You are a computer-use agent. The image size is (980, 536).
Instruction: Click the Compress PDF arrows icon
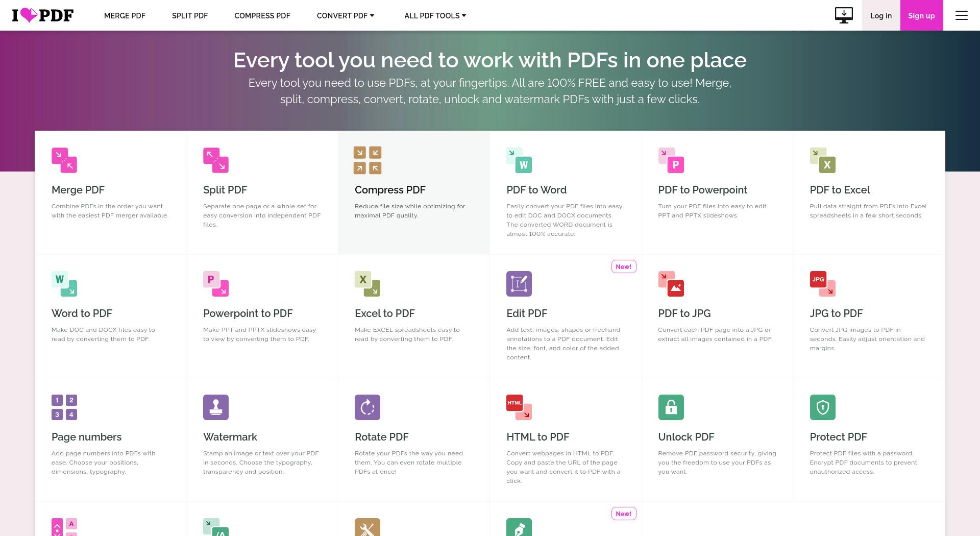tap(367, 160)
